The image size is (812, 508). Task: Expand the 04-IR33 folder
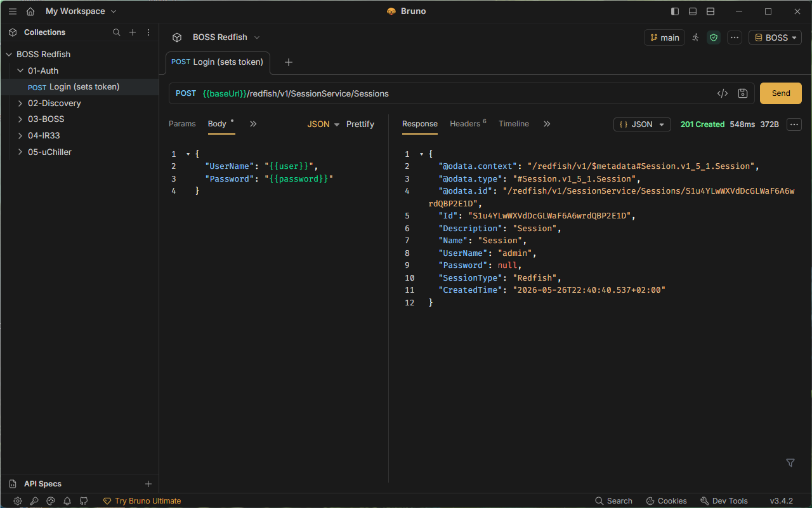[20, 136]
